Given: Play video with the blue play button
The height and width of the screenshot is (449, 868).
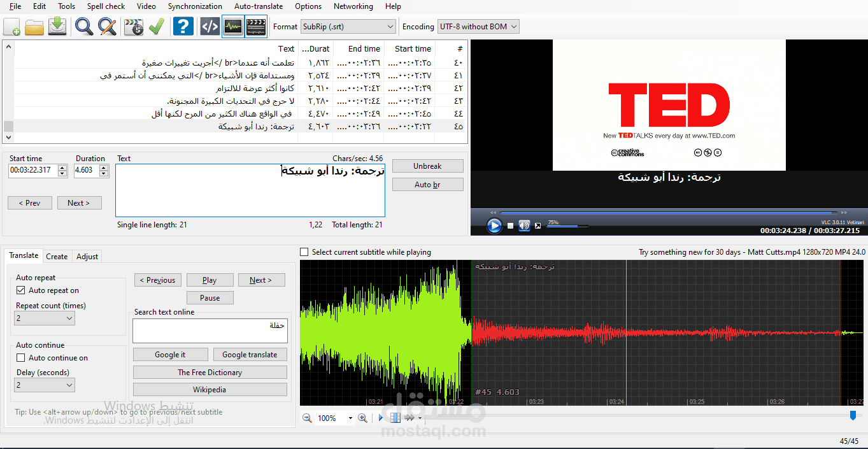Looking at the screenshot, I should (x=494, y=225).
